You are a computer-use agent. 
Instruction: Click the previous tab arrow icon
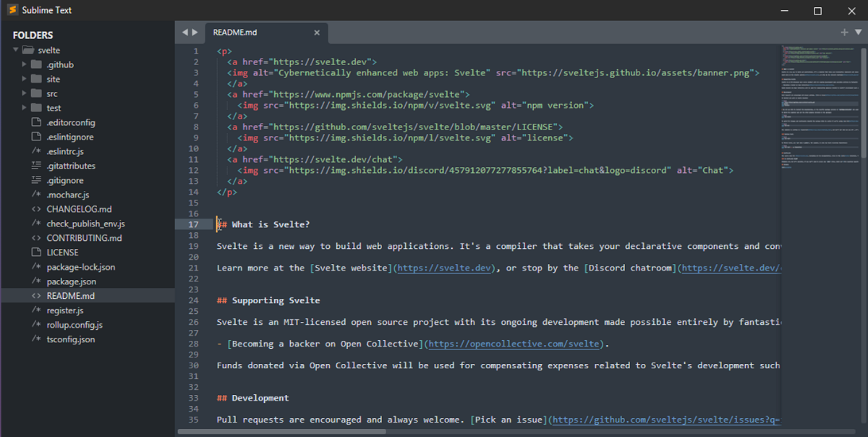click(185, 33)
